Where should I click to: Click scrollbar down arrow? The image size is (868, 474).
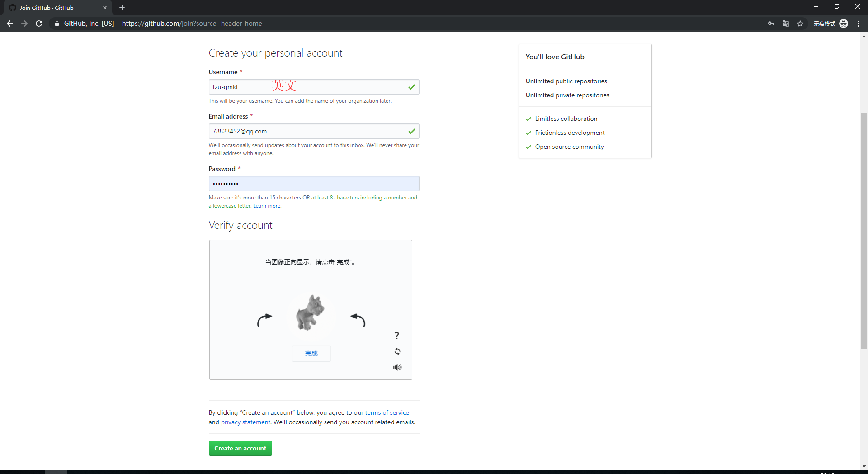pos(864,466)
